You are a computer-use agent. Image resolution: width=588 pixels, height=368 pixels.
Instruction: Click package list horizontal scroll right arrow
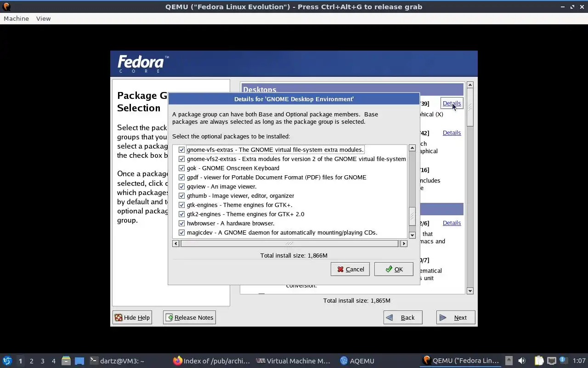click(404, 243)
